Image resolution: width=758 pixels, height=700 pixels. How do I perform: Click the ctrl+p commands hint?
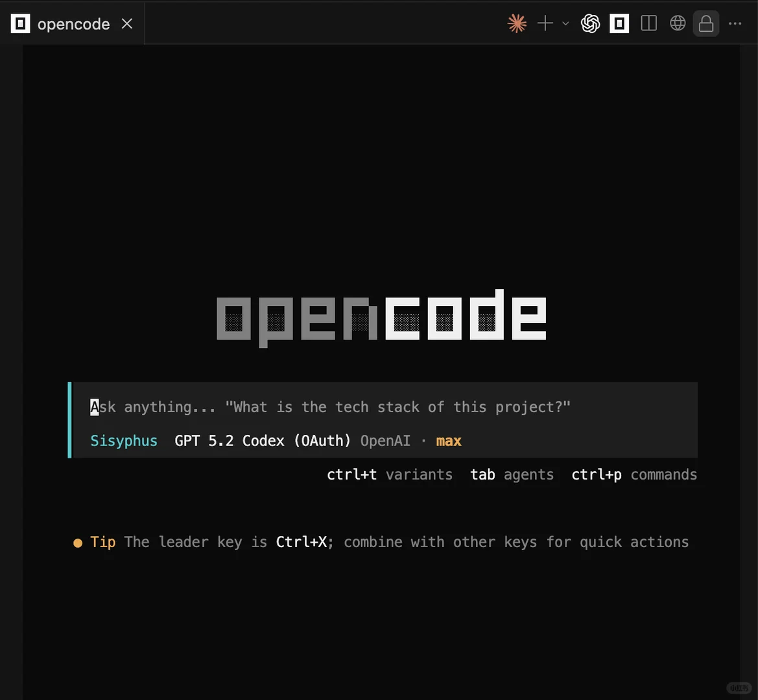pos(634,474)
